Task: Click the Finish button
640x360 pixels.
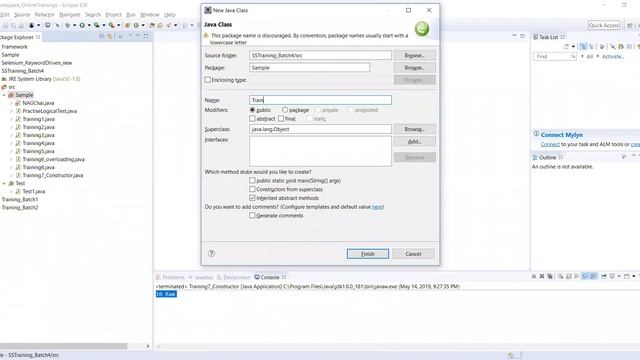Action: [x=368, y=253]
